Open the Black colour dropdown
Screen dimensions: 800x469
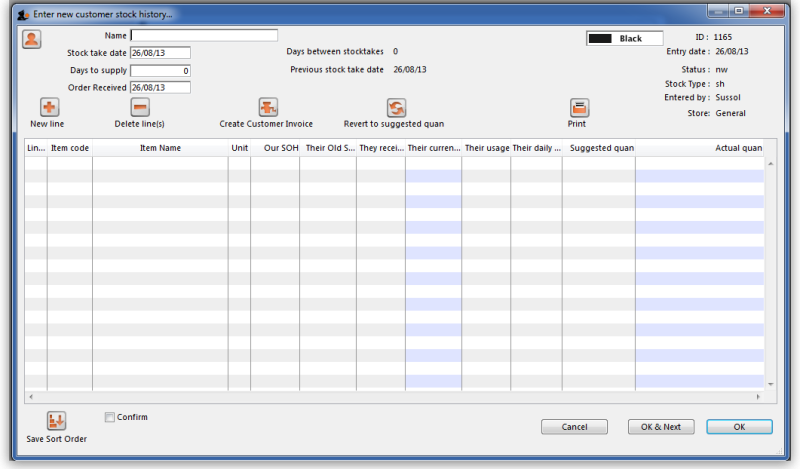coord(625,38)
